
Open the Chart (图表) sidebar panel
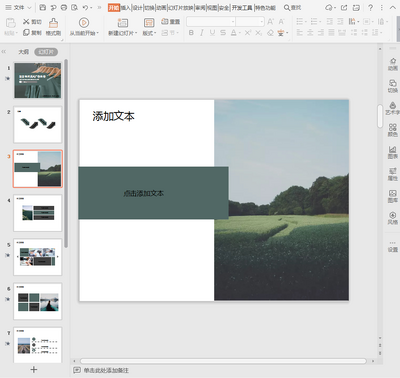(393, 152)
